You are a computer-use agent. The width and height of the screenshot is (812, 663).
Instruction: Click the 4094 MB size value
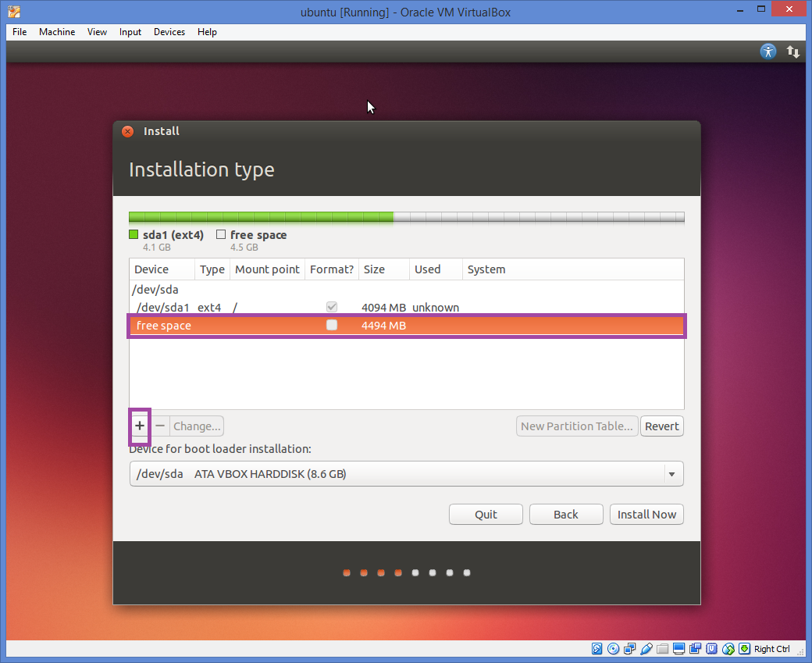(383, 307)
